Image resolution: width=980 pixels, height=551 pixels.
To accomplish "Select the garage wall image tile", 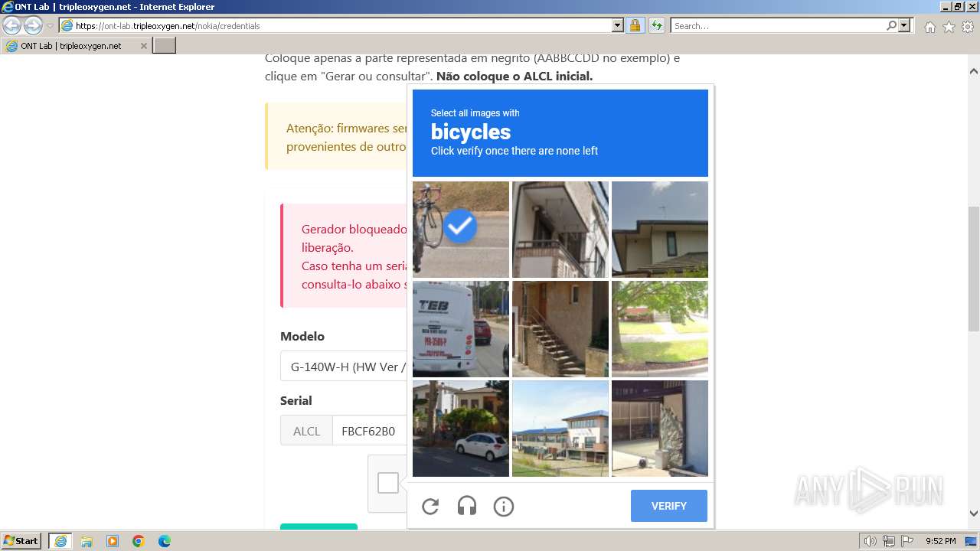I will pos(660,429).
